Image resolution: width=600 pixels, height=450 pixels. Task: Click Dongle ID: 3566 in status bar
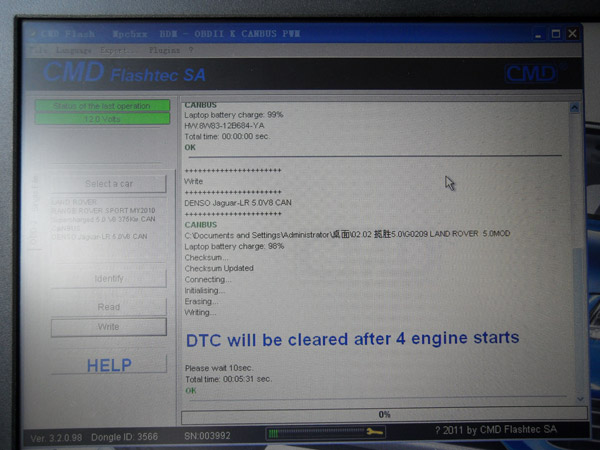click(124, 437)
